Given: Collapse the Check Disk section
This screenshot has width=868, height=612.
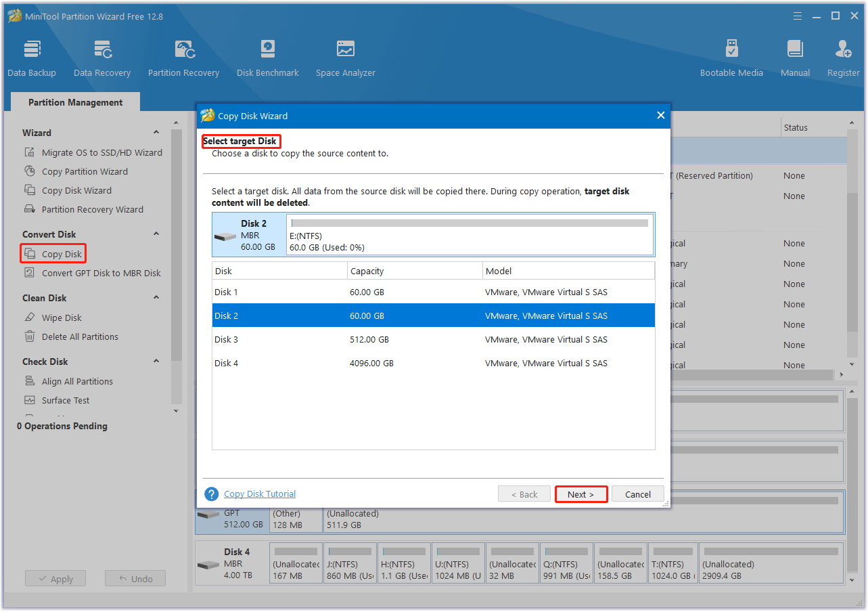Looking at the screenshot, I should coord(156,362).
